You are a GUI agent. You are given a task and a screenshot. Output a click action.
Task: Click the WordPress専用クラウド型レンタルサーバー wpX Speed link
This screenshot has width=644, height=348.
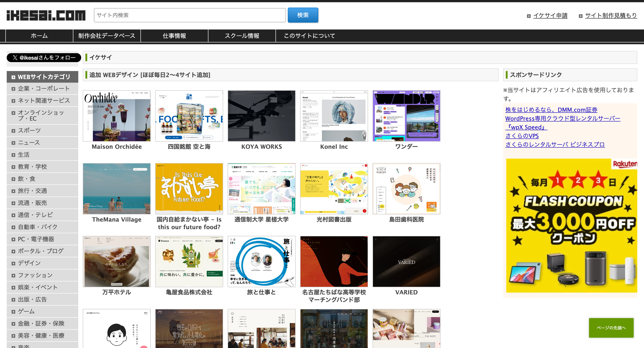click(x=563, y=123)
